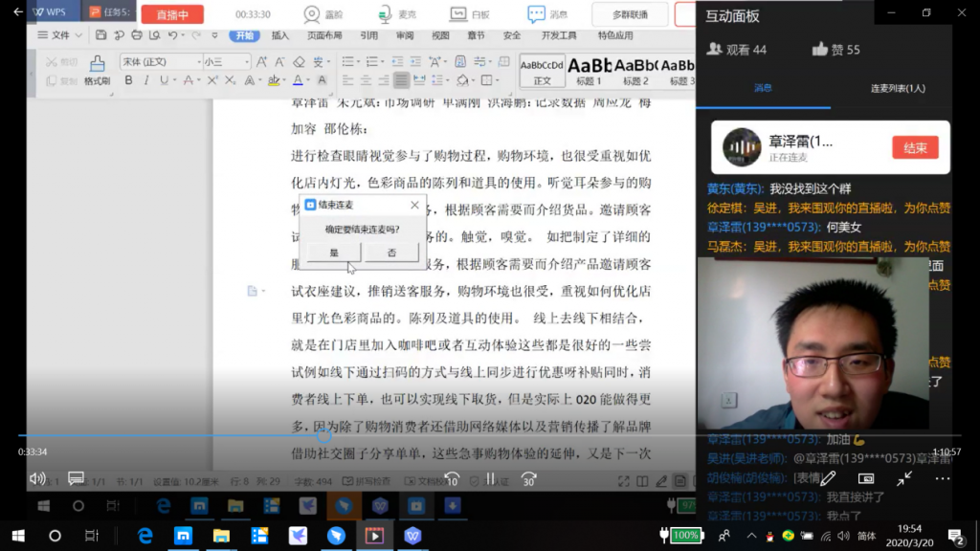980x551 pixels.
Task: Click the pencil annotate icon in player
Action: click(828, 479)
